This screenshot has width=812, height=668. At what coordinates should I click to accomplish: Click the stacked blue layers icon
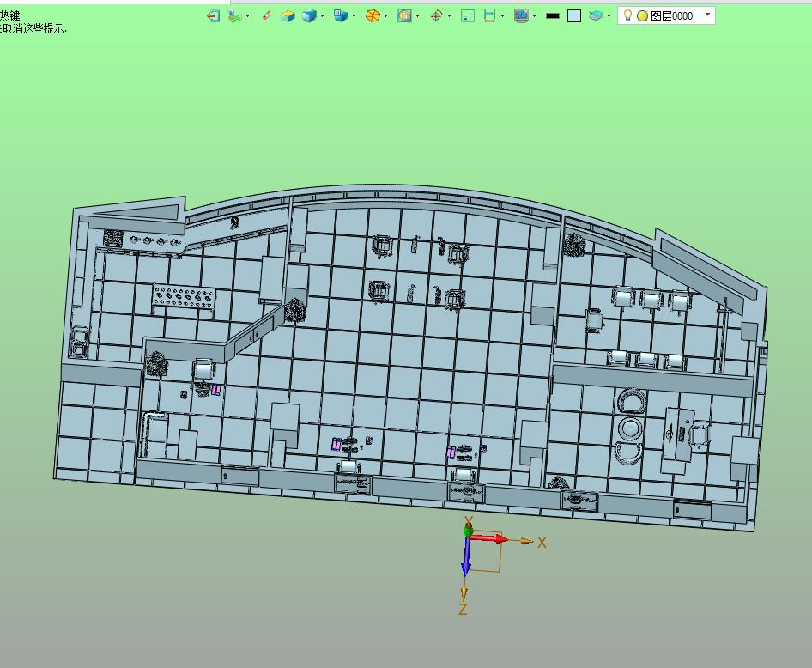click(597, 15)
